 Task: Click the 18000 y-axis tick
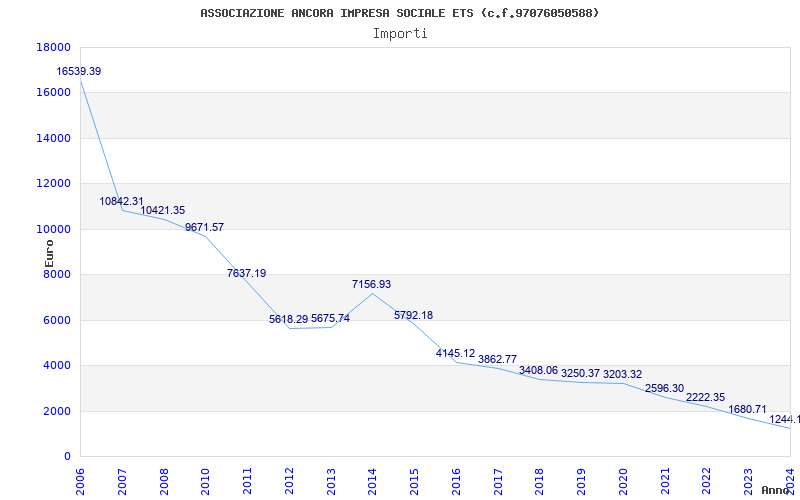click(x=53, y=47)
